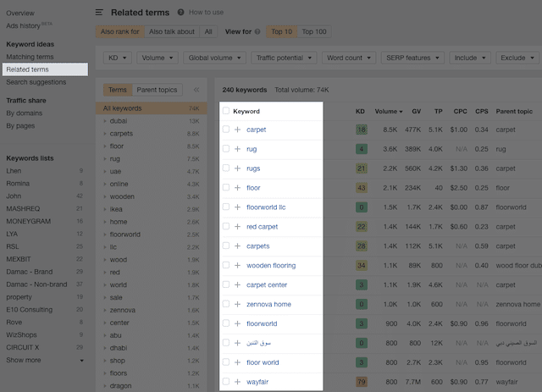
Task: Open the wooden flooring keyword link
Action: click(x=271, y=266)
